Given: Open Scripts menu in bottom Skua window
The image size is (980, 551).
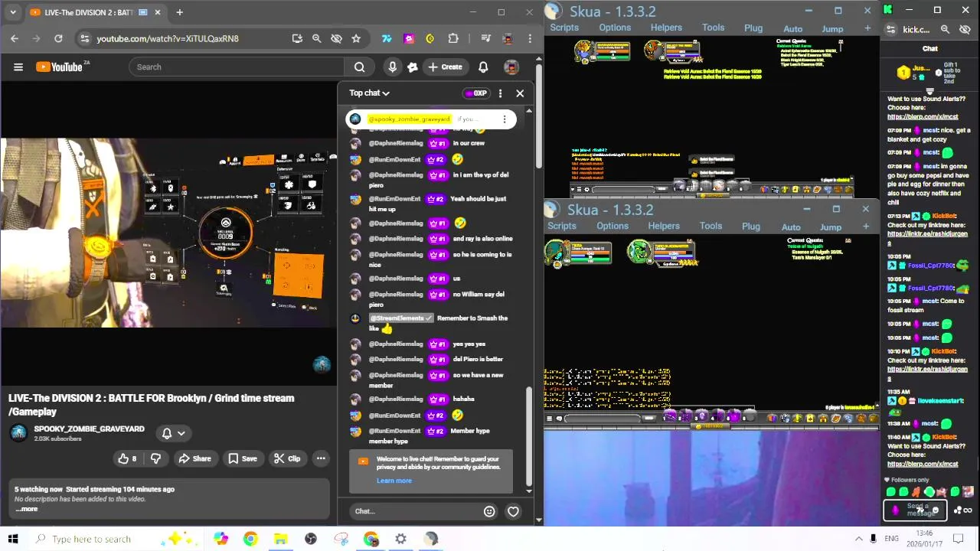Looking at the screenshot, I should click(562, 226).
